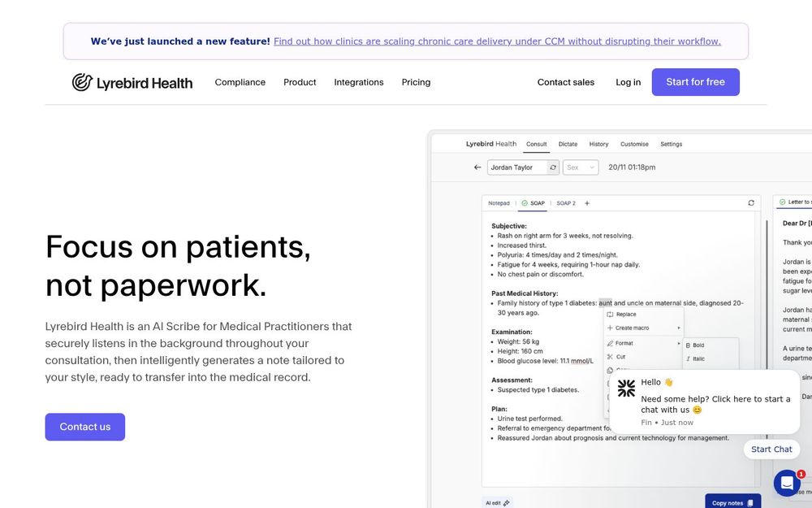
Task: Open the Product menu
Action: [x=300, y=82]
